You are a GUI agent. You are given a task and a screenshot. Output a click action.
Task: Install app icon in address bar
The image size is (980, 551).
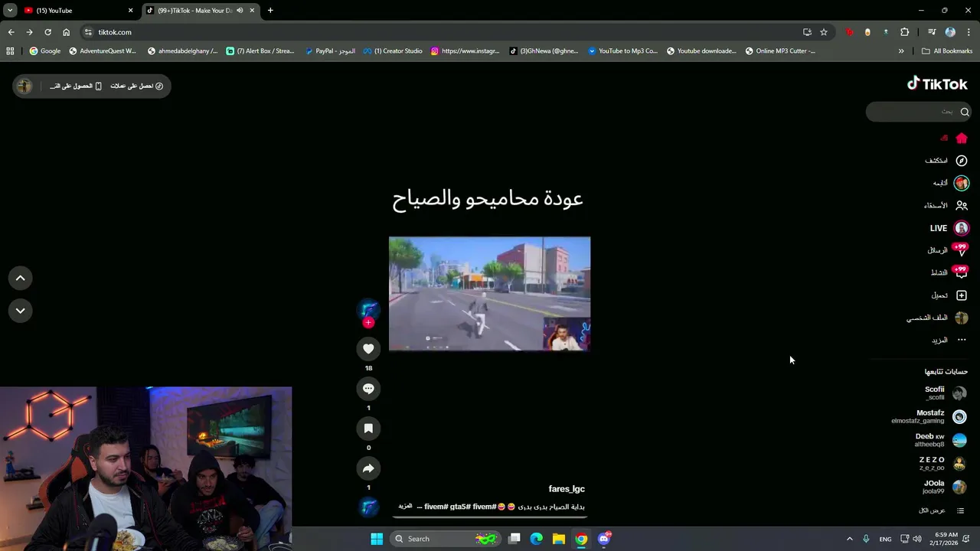807,32
